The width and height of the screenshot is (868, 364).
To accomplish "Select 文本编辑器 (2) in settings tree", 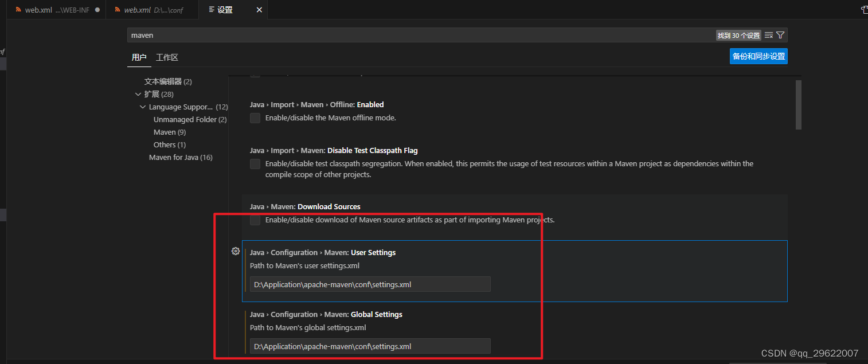I will coord(168,81).
